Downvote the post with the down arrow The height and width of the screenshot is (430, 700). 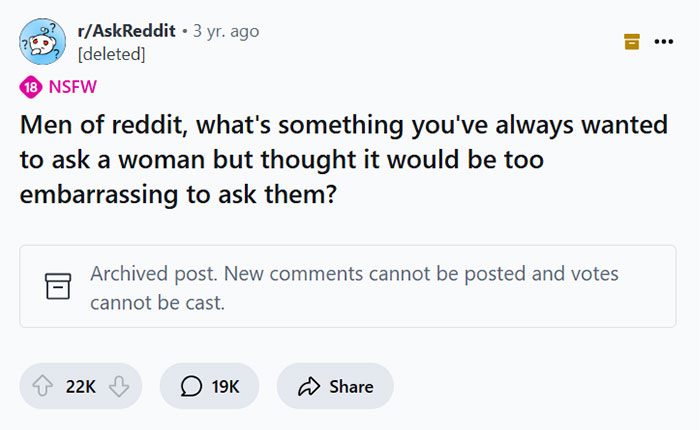118,386
